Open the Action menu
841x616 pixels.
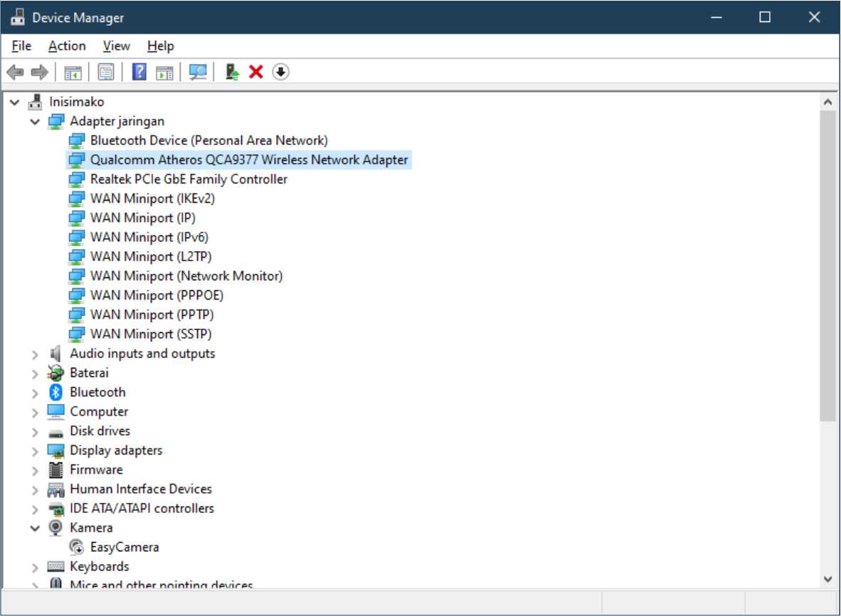coord(67,46)
